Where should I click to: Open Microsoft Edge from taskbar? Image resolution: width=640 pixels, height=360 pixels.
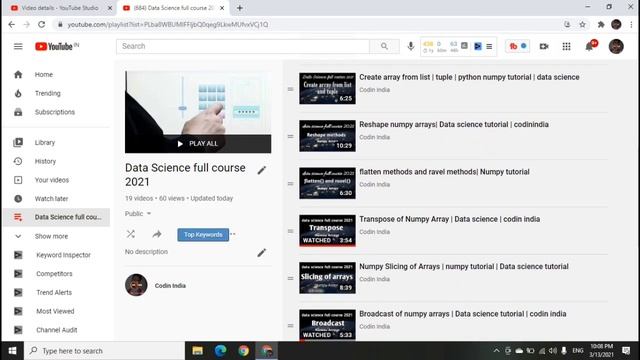click(220, 351)
